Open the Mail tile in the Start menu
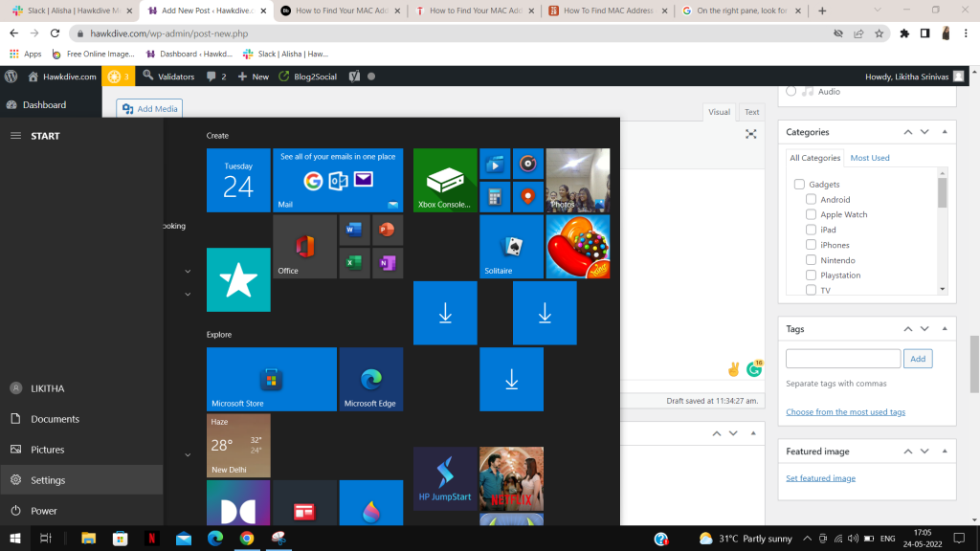980x551 pixels. [x=337, y=180]
